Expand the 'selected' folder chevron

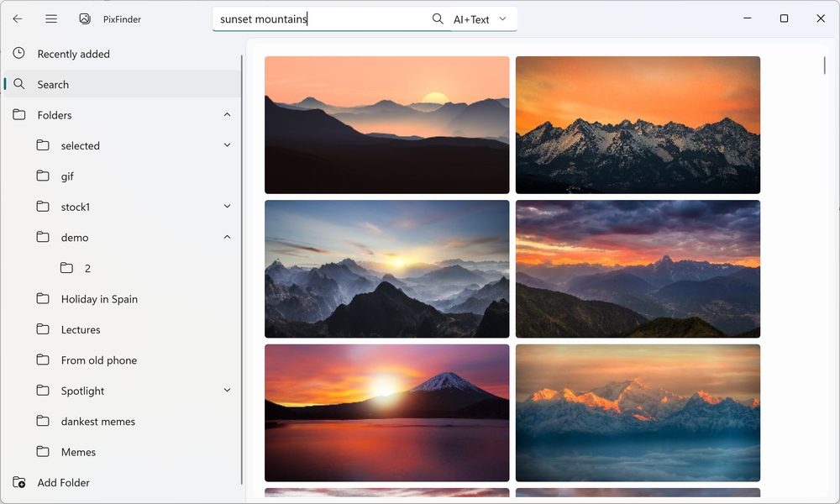tap(227, 145)
